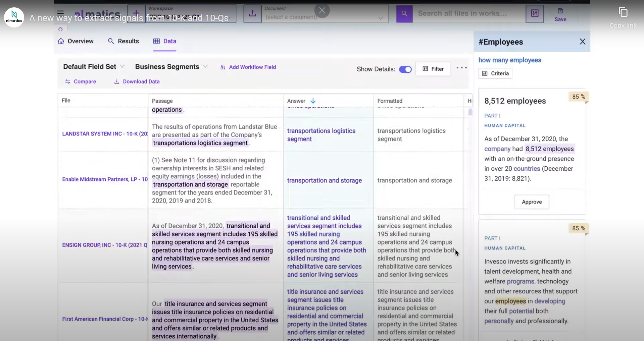This screenshot has width=644, height=341.
Task: Click the 85 % badge beside 8,512 employees
Action: 578,97
